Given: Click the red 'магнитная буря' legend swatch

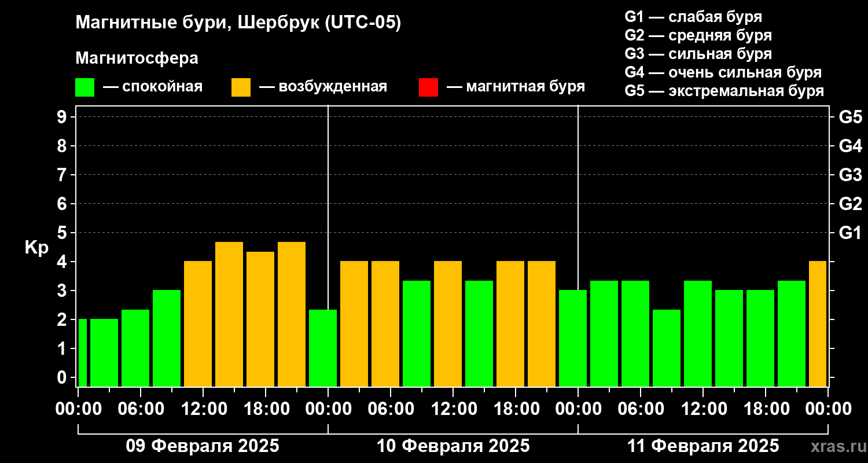Looking at the screenshot, I should [x=428, y=87].
